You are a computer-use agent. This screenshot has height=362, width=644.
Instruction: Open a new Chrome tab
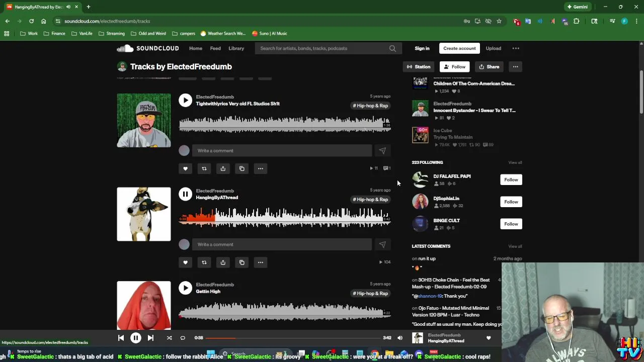tap(88, 7)
